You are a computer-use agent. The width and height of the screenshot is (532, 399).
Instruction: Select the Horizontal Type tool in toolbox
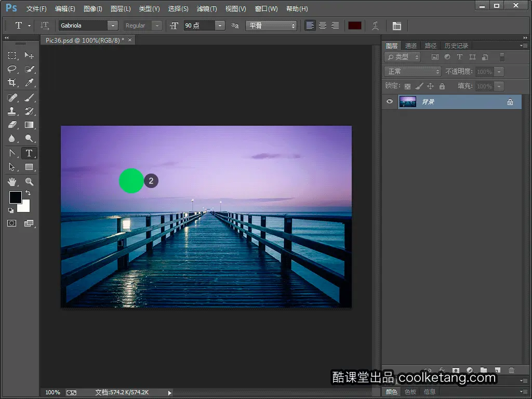coord(29,153)
